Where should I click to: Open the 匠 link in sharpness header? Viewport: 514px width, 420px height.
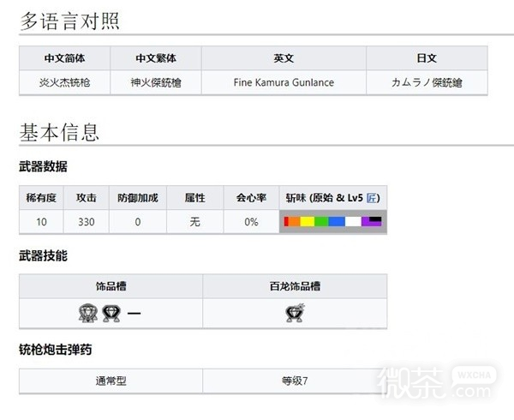coord(372,198)
